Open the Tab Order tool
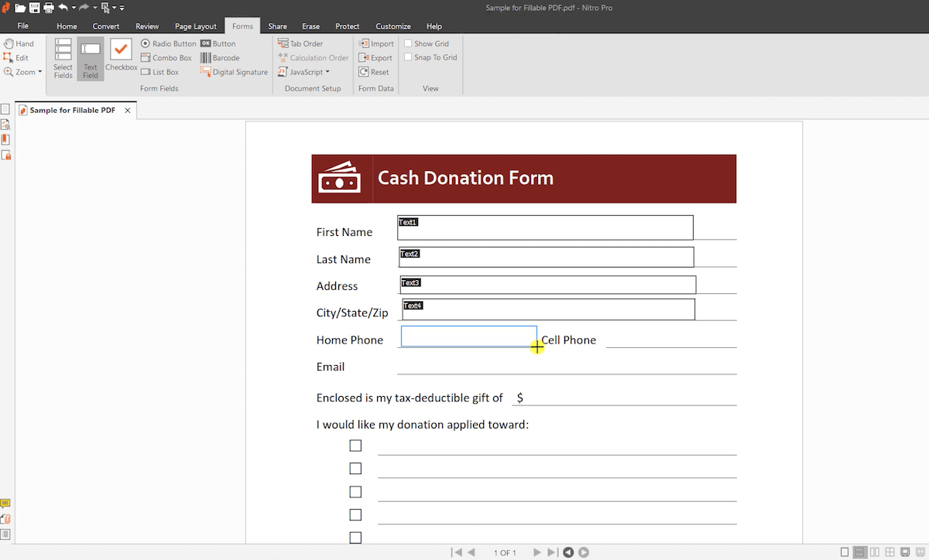The image size is (929, 560). pyautogui.click(x=300, y=43)
